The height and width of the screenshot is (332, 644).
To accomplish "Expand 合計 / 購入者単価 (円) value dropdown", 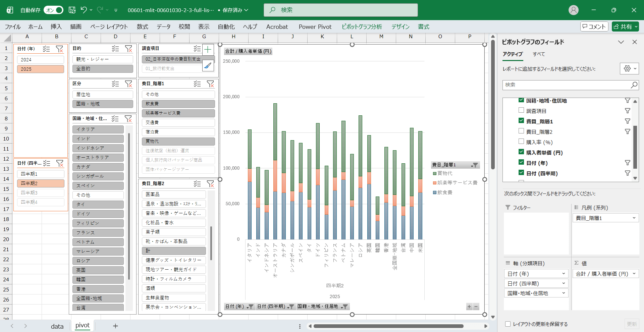I will pos(634,274).
